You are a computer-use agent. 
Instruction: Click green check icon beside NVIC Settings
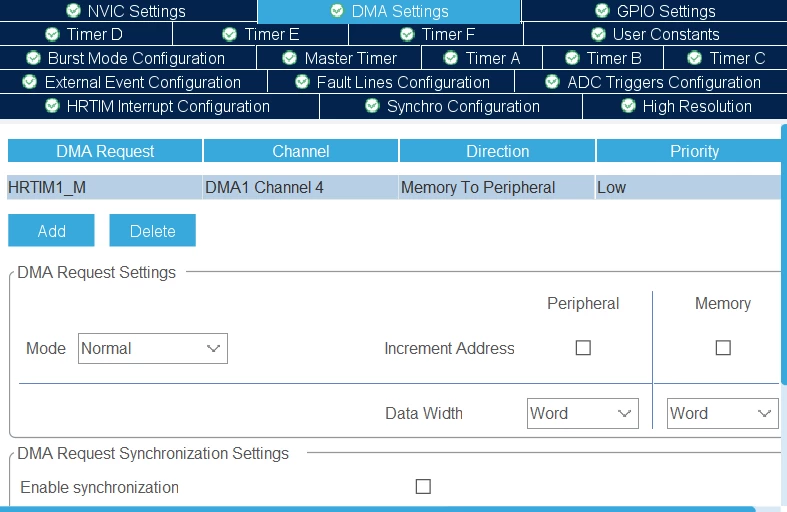(x=73, y=11)
